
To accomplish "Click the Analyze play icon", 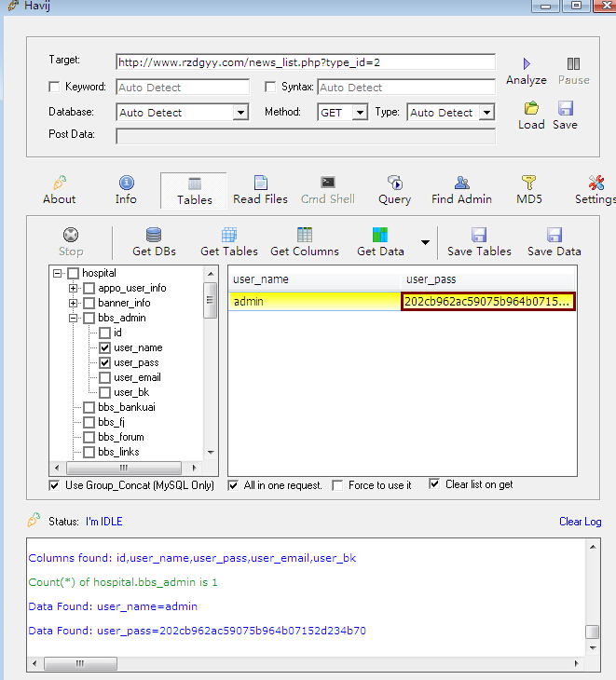I will pos(527,63).
